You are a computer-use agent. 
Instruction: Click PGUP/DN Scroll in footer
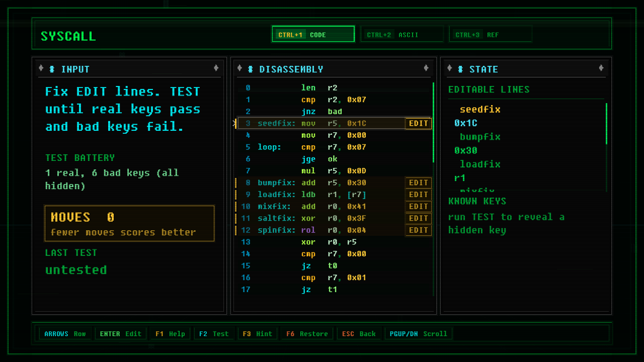(419, 334)
